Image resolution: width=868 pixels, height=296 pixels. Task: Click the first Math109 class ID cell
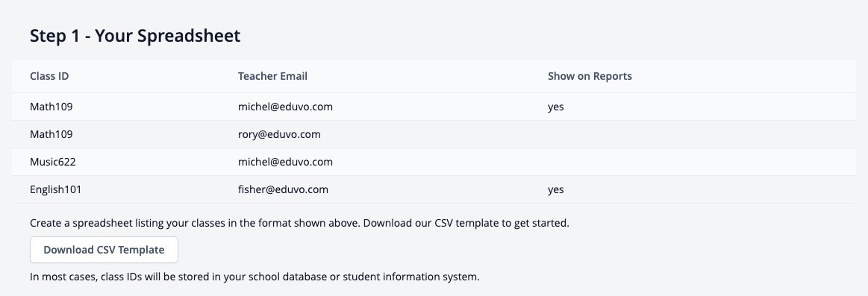(51, 107)
